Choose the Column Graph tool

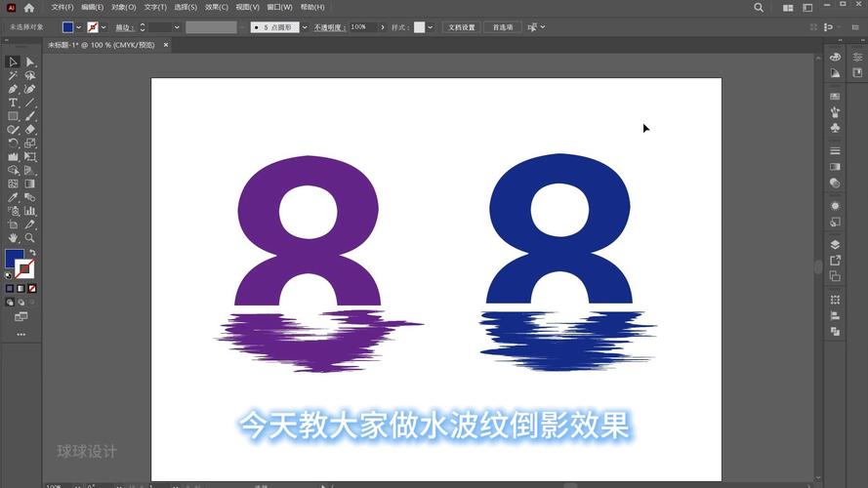(x=30, y=211)
